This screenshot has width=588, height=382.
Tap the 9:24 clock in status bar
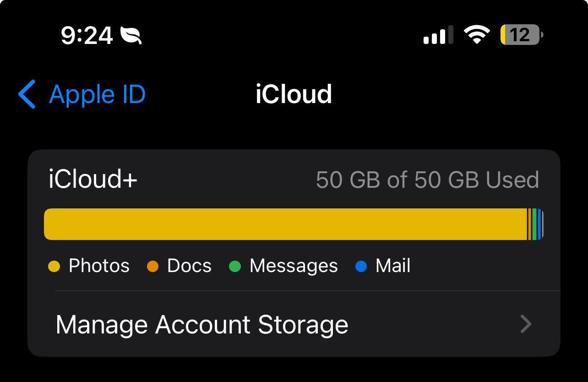tap(87, 35)
